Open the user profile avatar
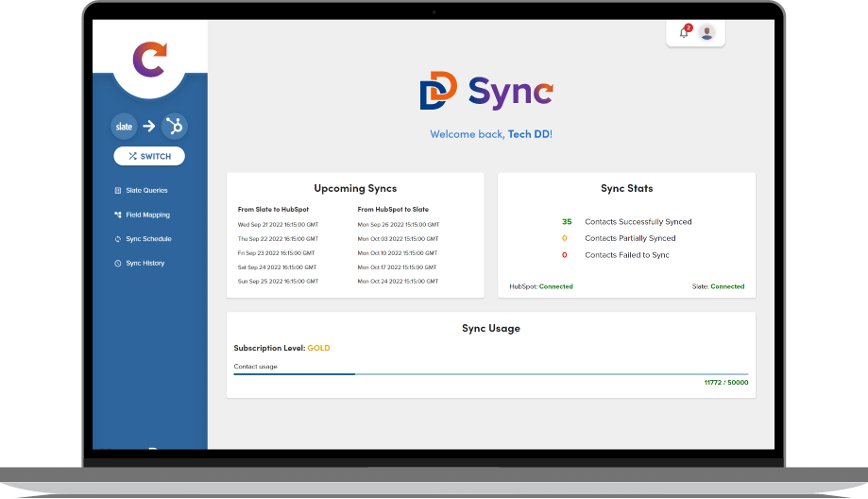Viewport: 868px width, 499px height. tap(706, 33)
